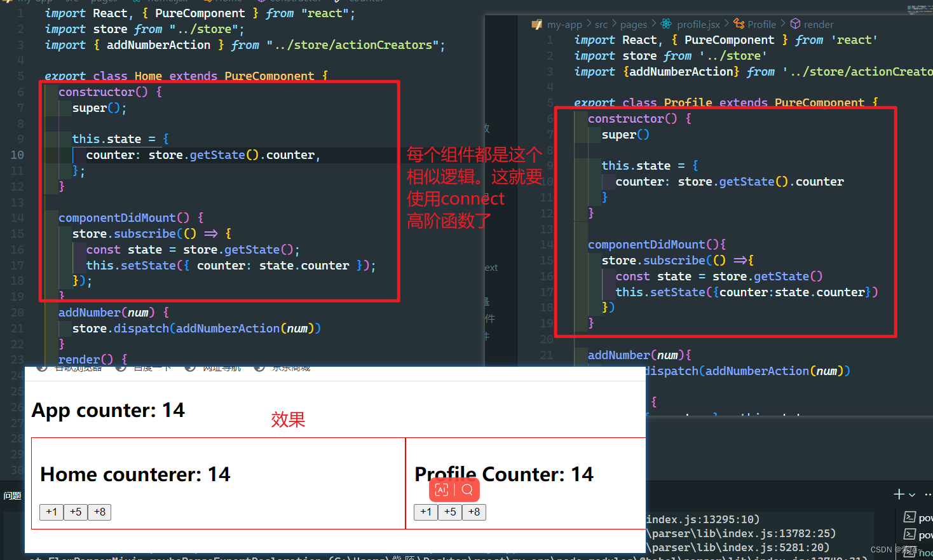Click +8 button under Home counterer
Screen dimensions: 933x560
(x=100, y=512)
